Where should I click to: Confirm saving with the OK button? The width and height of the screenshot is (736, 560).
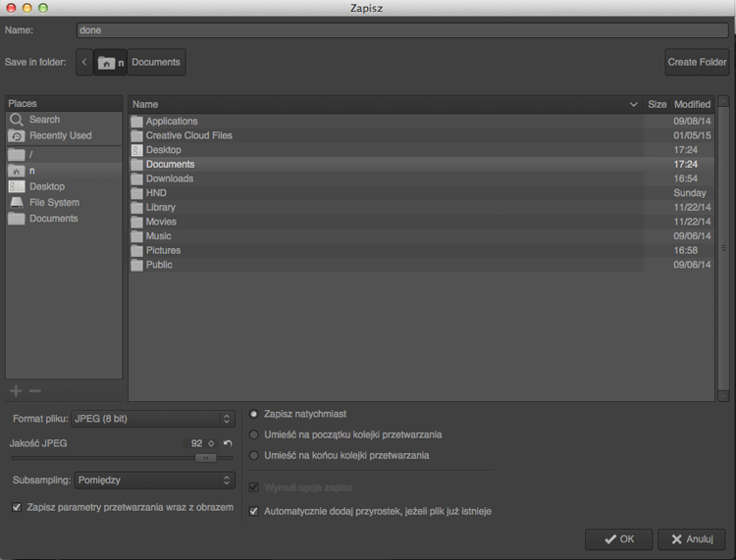(x=618, y=539)
